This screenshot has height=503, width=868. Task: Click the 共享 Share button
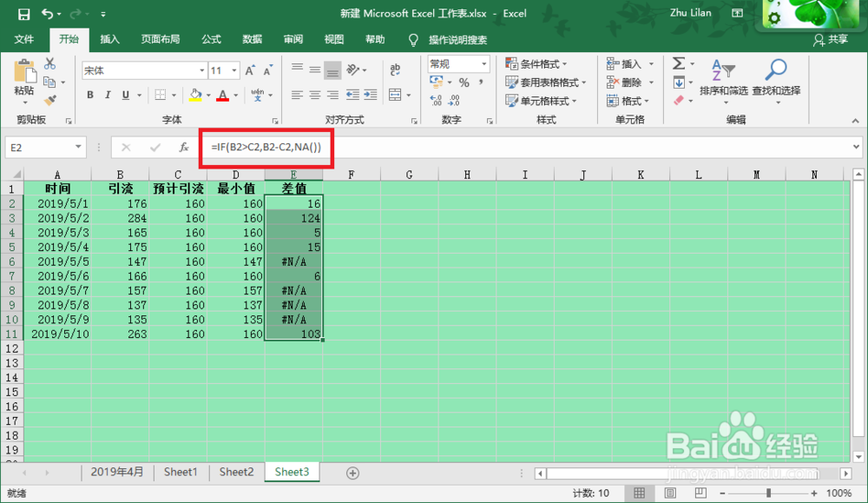(831, 40)
